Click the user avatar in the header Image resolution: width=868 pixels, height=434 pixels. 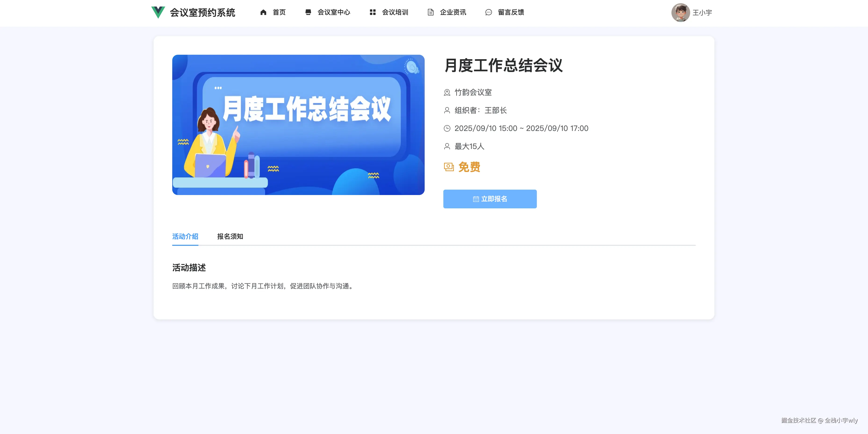pyautogui.click(x=681, y=13)
